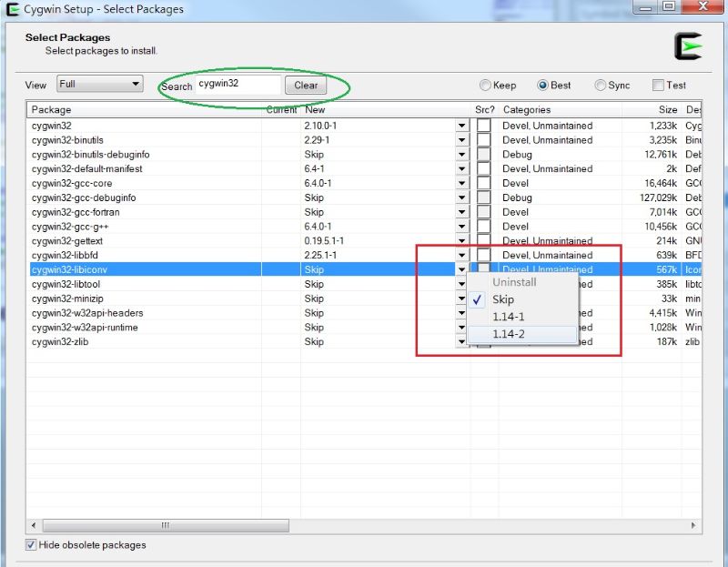
Task: Click the Cygwin title bar icon
Action: [x=12, y=9]
